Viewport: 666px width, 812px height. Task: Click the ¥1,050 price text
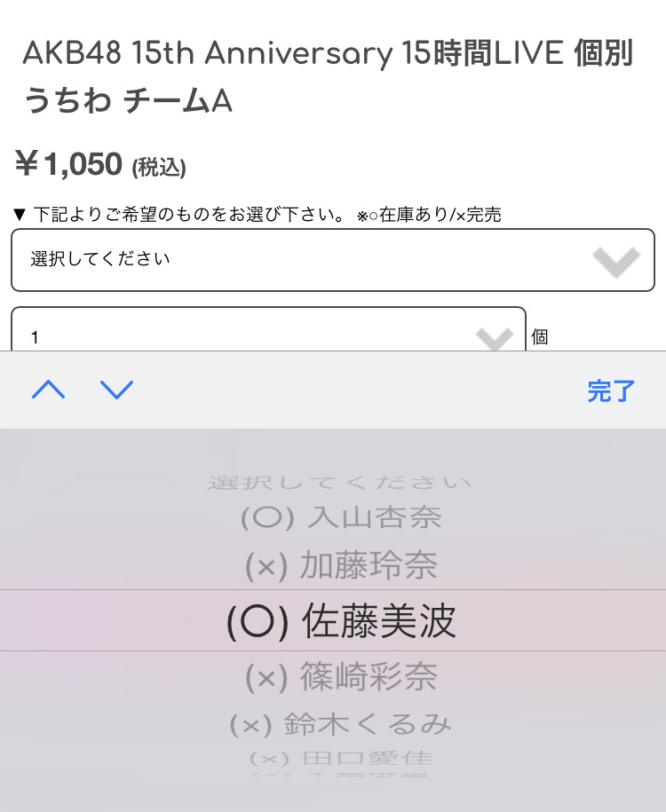pos(67,163)
